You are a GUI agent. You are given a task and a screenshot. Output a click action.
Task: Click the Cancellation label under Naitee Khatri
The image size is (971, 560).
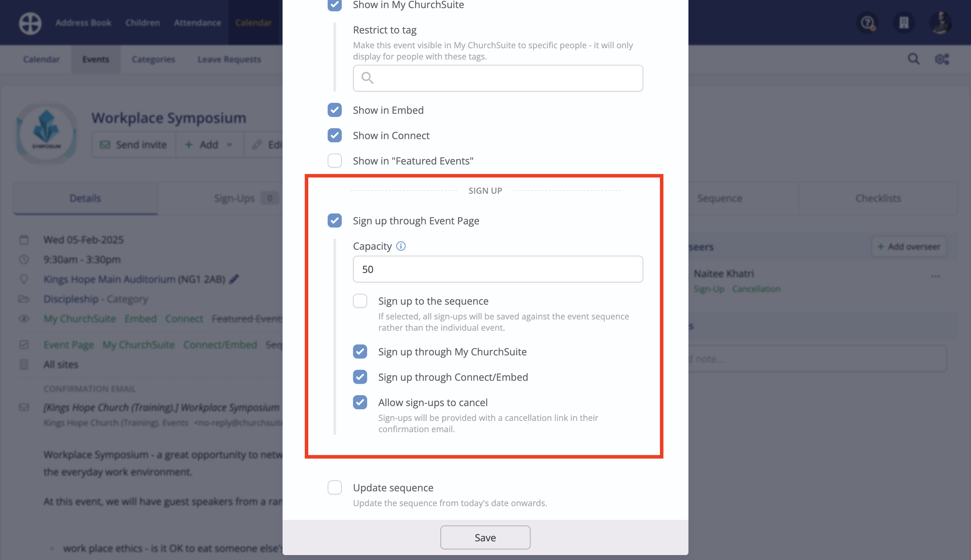click(756, 289)
